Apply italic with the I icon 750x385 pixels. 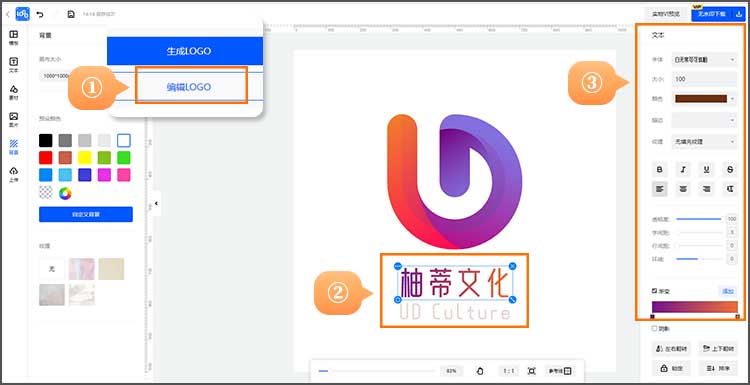pos(683,169)
